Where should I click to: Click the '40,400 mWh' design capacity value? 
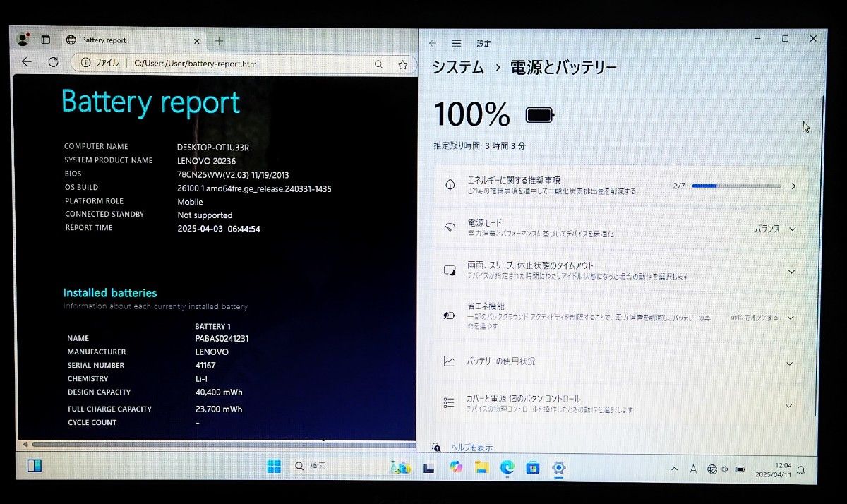[x=219, y=392]
